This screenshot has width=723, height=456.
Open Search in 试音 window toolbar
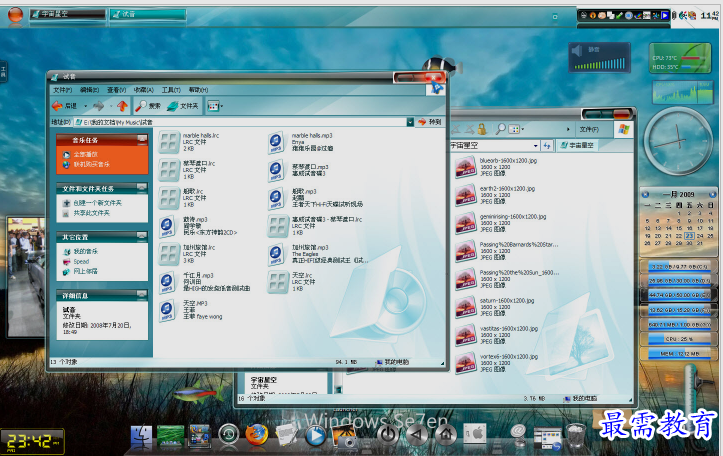148,106
